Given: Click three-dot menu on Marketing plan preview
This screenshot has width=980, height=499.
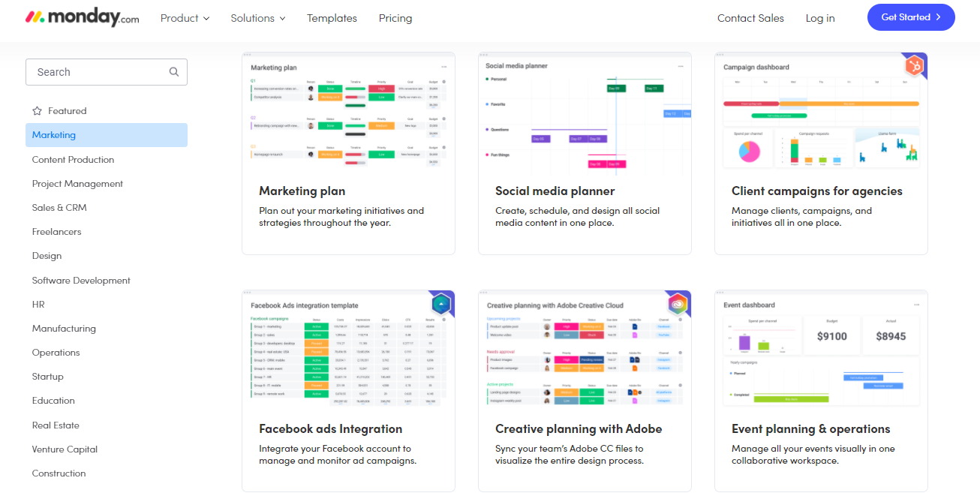Looking at the screenshot, I should click(444, 68).
